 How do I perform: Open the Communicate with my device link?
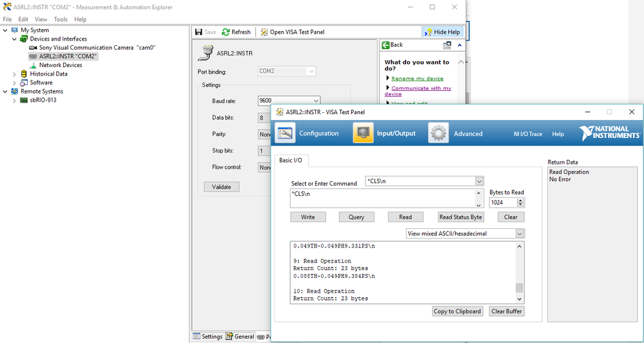pos(418,91)
